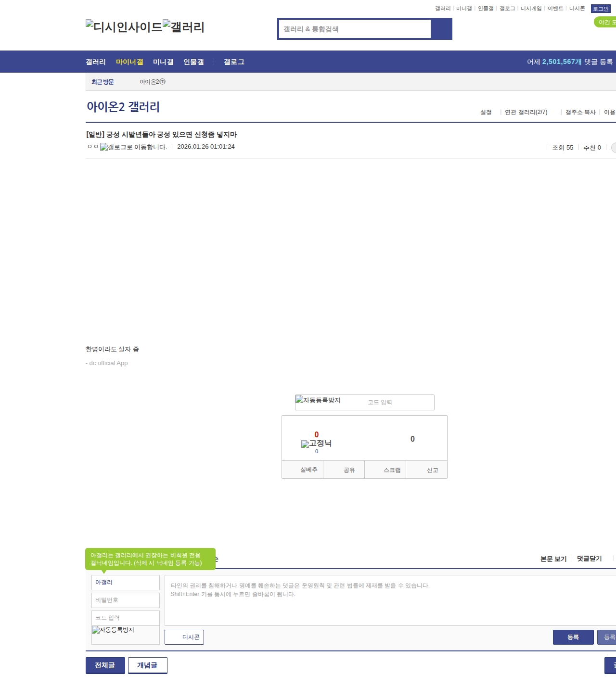This screenshot has width=616, height=687.
Task: Click the 갤러리 & 통합검색 search field
Action: (355, 29)
